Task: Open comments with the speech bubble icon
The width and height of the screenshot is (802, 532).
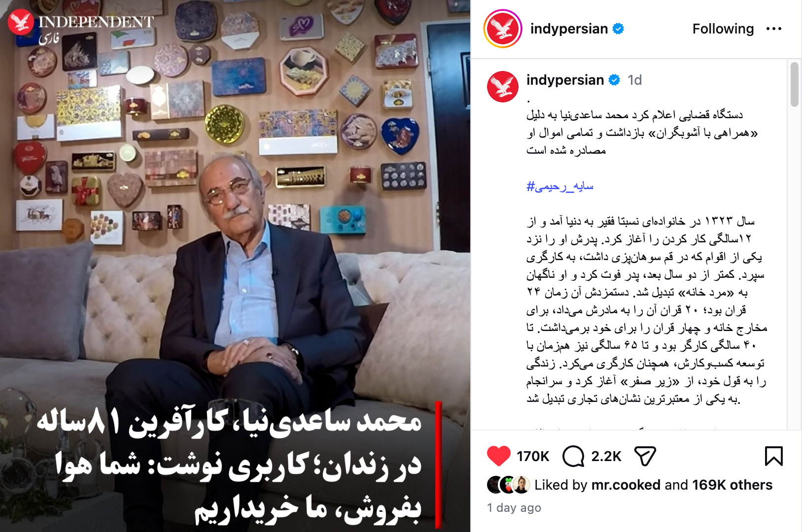Action: pyautogui.click(x=573, y=456)
